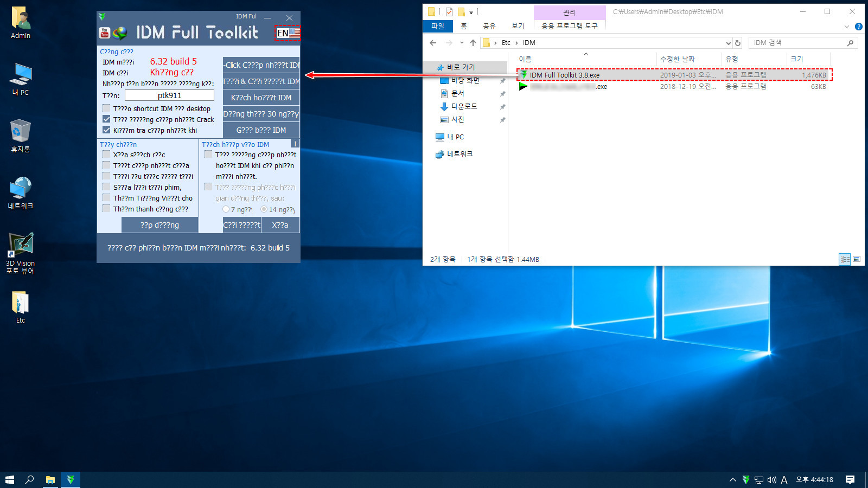Open the 파일 menu in File Explorer

[438, 26]
